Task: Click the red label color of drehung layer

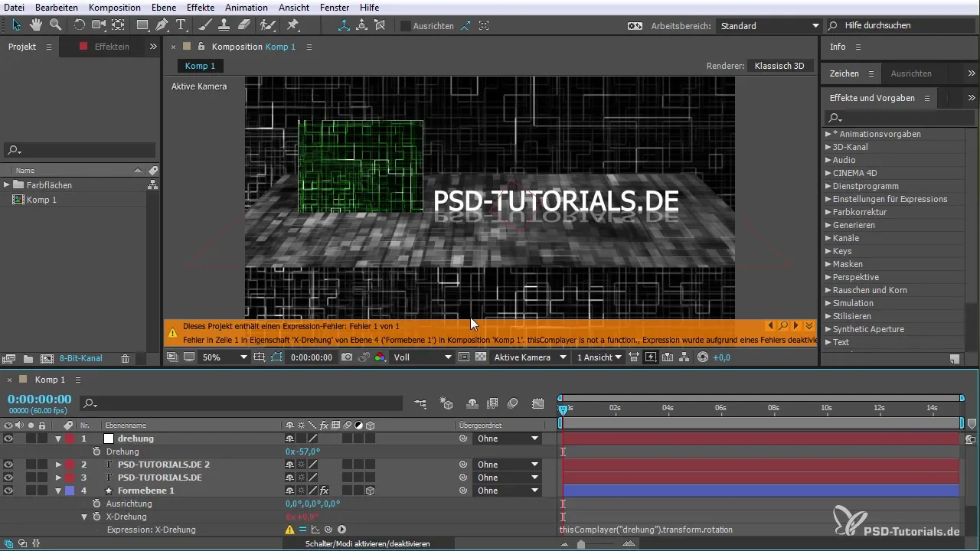Action: click(70, 439)
